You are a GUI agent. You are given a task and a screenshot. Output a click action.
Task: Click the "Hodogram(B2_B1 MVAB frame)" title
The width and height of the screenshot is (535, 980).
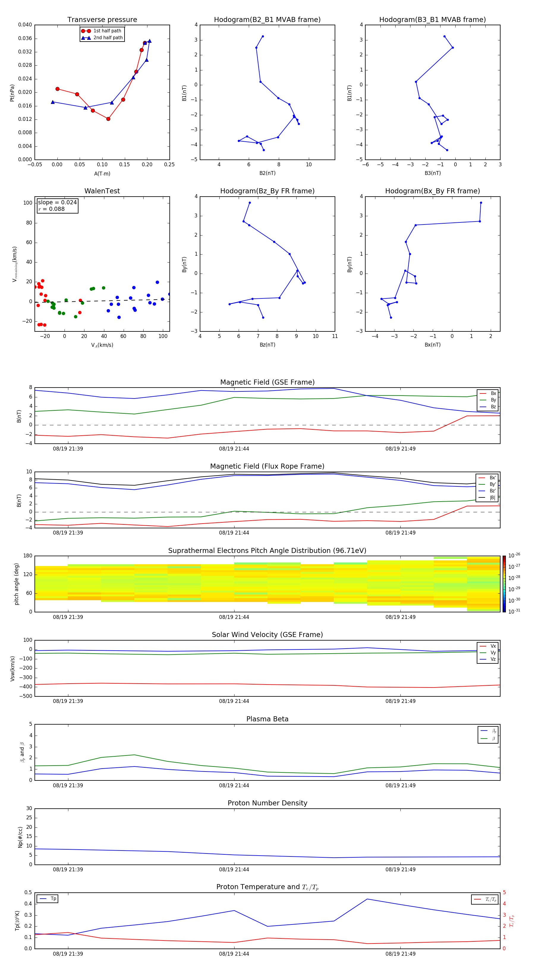[267, 19]
